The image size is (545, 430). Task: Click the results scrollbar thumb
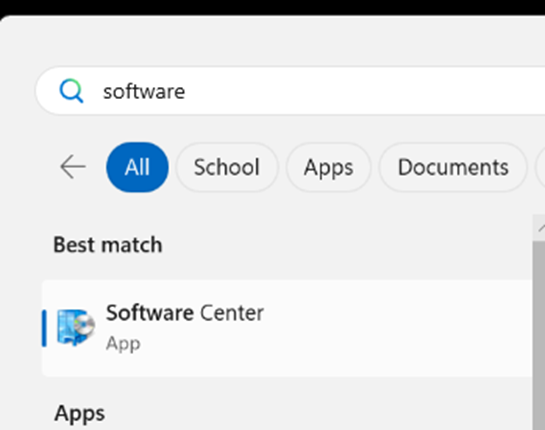(x=539, y=335)
